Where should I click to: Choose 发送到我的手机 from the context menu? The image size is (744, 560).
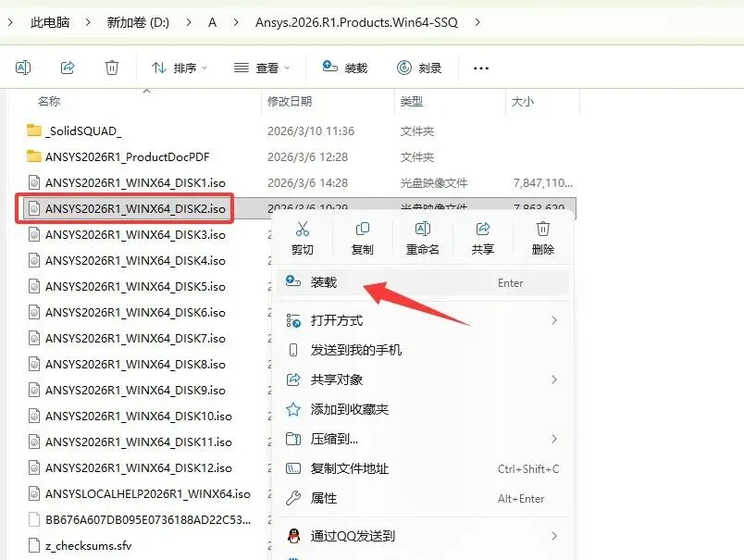tap(423, 350)
